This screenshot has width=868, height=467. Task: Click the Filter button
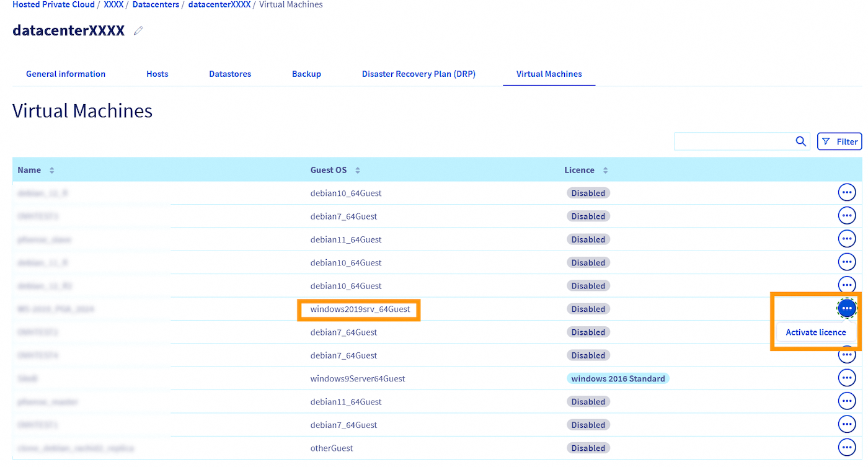coord(839,141)
